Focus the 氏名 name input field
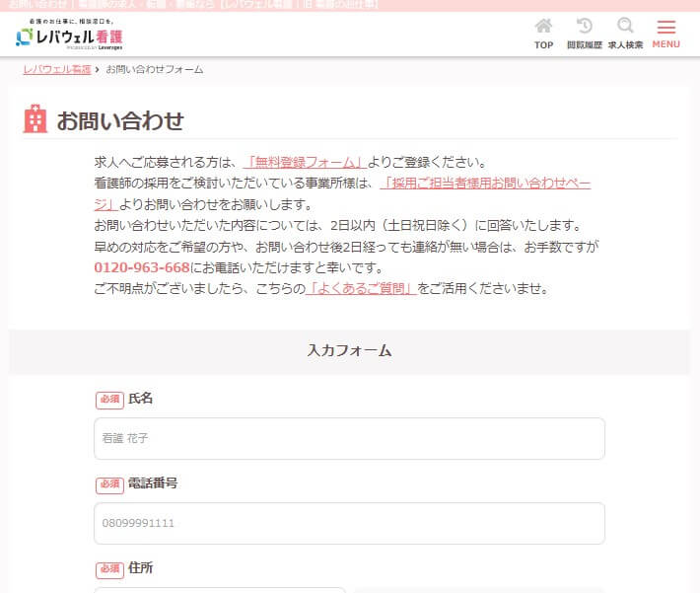 point(349,438)
